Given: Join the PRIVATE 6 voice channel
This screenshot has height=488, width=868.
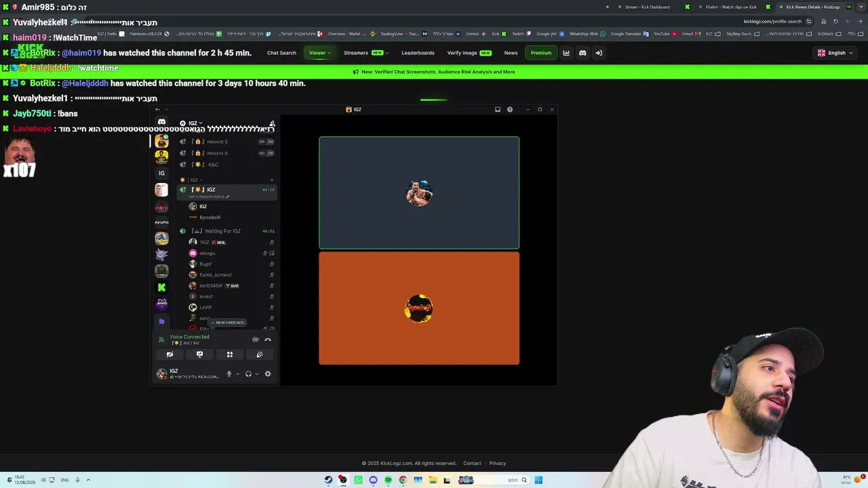Looking at the screenshot, I should click(226, 153).
